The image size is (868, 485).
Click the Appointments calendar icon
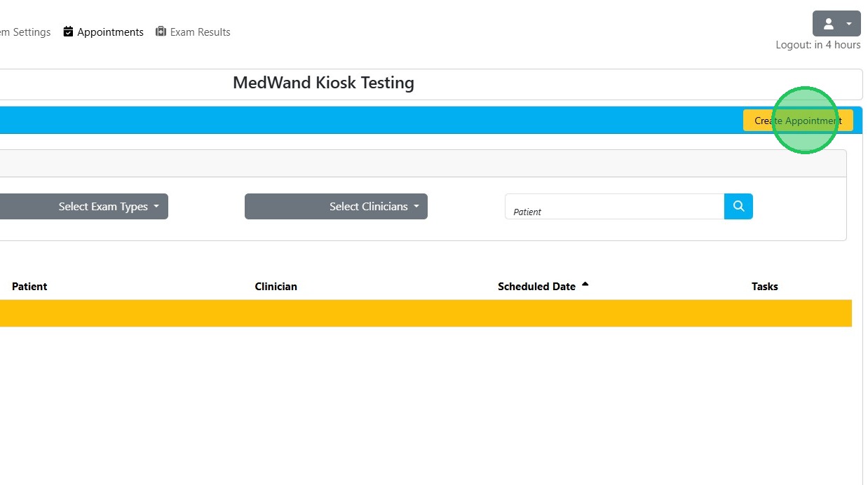point(68,32)
